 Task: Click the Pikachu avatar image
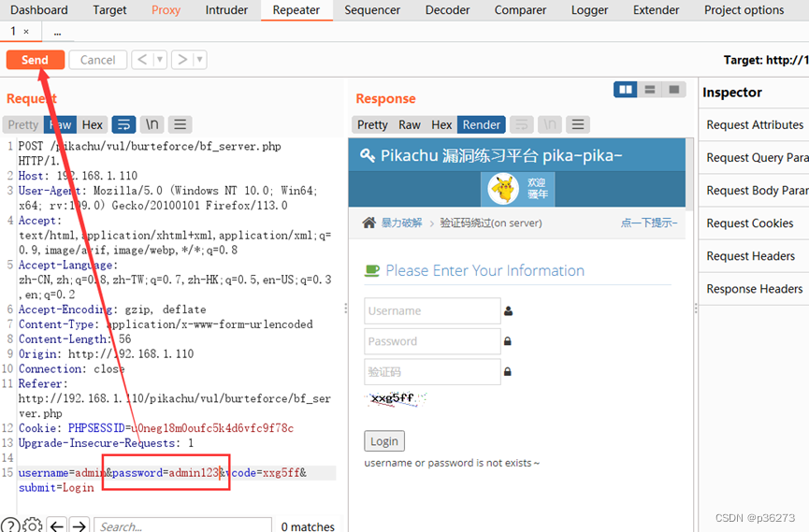click(x=503, y=189)
